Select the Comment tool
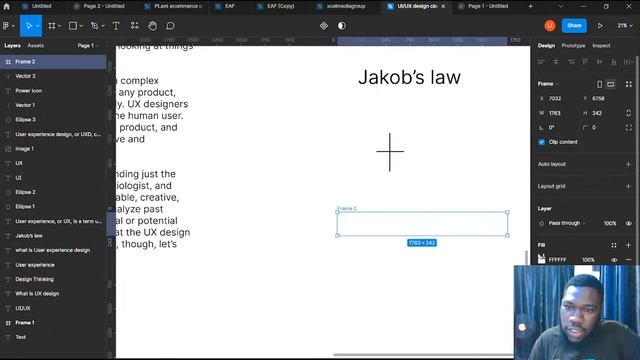640x360 pixels. point(170,26)
